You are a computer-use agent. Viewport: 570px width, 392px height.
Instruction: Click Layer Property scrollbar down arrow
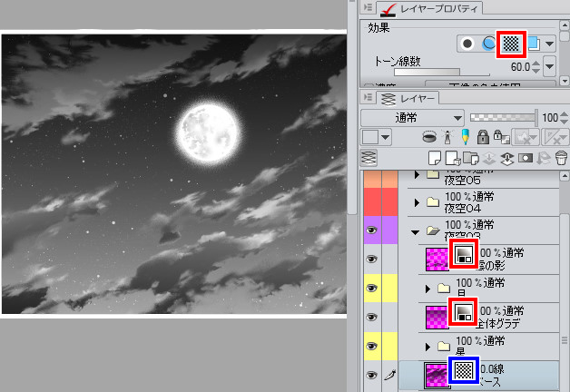point(565,80)
